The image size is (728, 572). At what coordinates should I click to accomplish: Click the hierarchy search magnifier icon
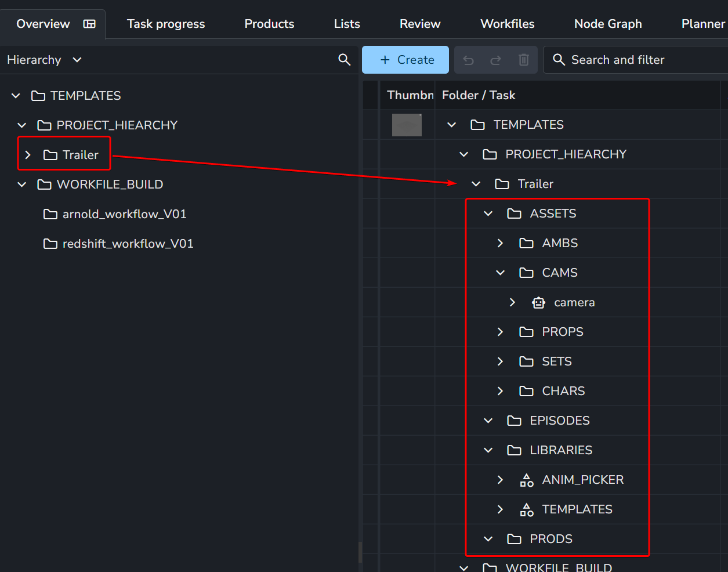click(344, 60)
